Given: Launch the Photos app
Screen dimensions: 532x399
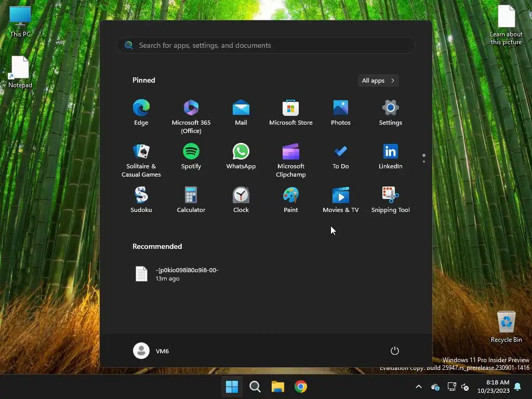Looking at the screenshot, I should click(341, 113).
